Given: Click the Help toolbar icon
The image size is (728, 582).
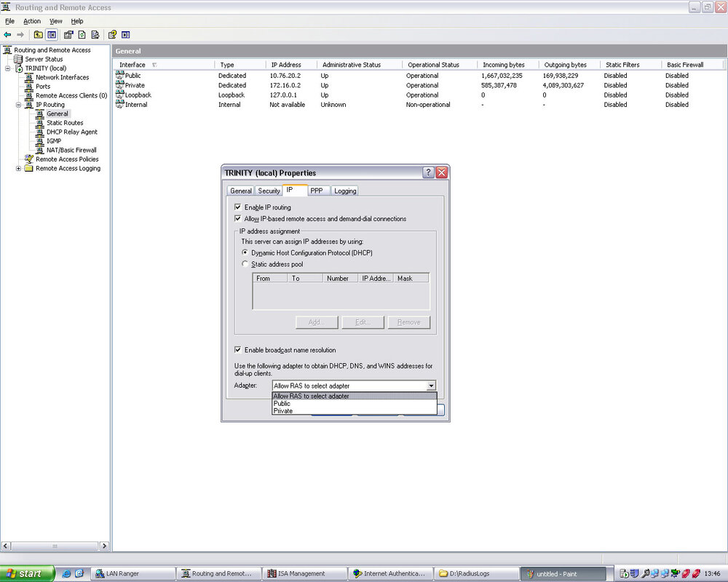Looking at the screenshot, I should [112, 35].
